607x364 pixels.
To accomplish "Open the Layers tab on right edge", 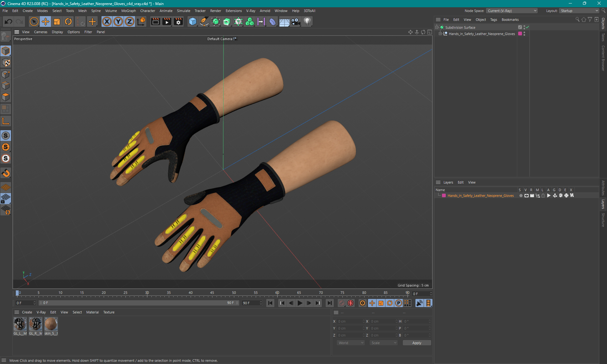I will pos(603,204).
